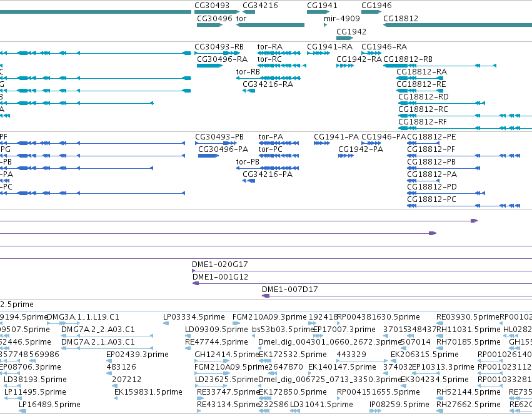Click the LD38193.5prime EST label

pos(35,380)
